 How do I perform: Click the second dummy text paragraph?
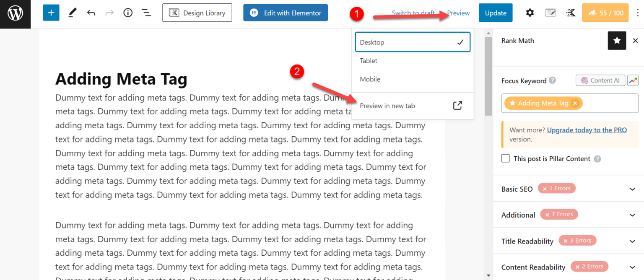coord(241,249)
